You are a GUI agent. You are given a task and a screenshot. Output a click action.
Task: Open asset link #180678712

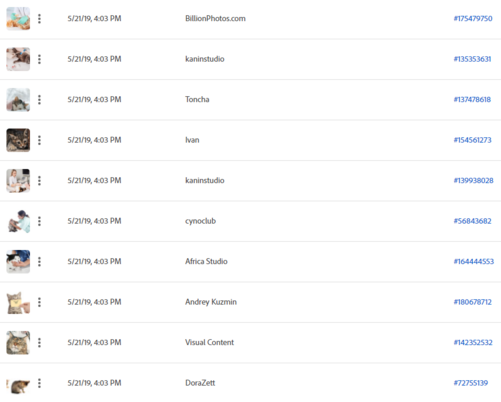pos(472,302)
